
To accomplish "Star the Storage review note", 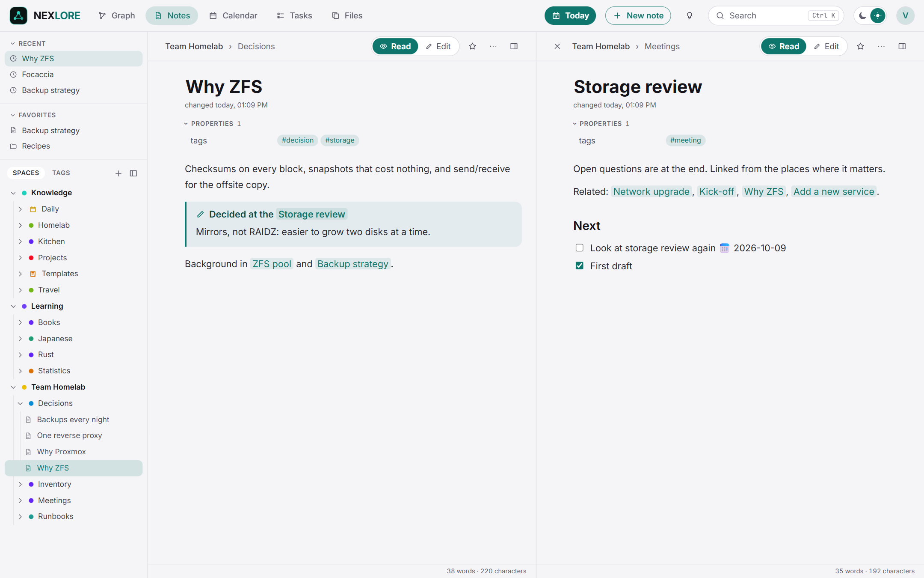I will (x=860, y=46).
